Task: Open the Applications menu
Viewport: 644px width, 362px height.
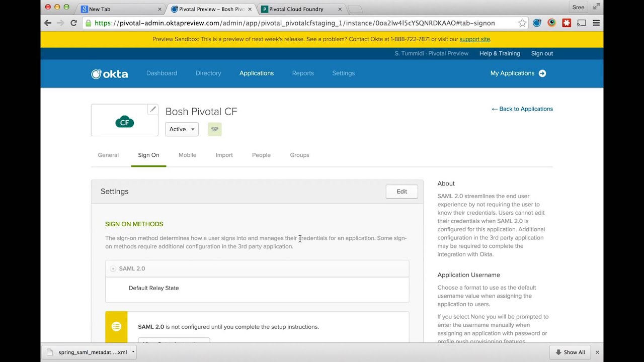Action: [x=257, y=73]
